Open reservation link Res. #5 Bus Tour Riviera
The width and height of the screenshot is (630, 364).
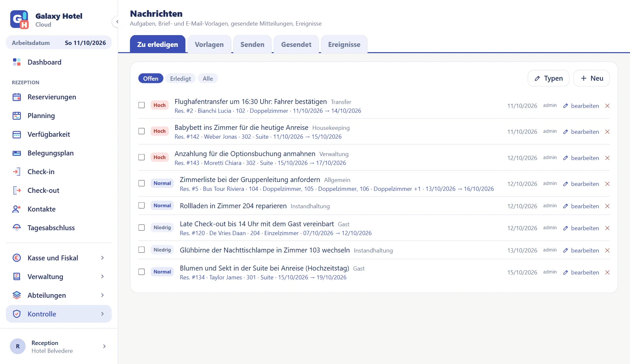tap(337, 189)
